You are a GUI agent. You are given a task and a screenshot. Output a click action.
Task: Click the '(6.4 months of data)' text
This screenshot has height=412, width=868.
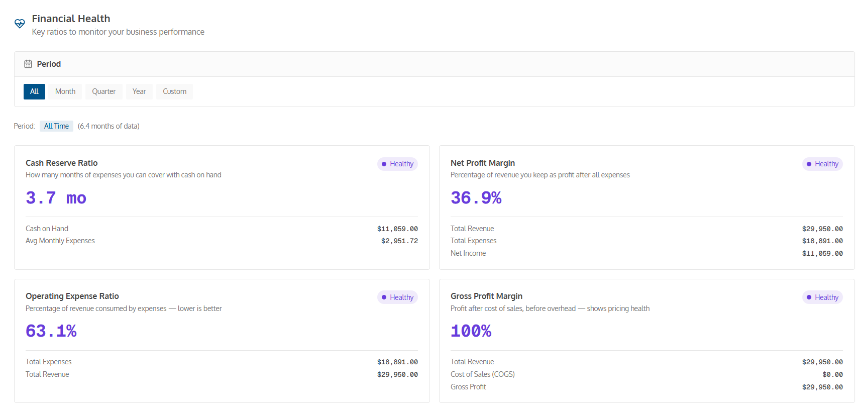pyautogui.click(x=108, y=126)
